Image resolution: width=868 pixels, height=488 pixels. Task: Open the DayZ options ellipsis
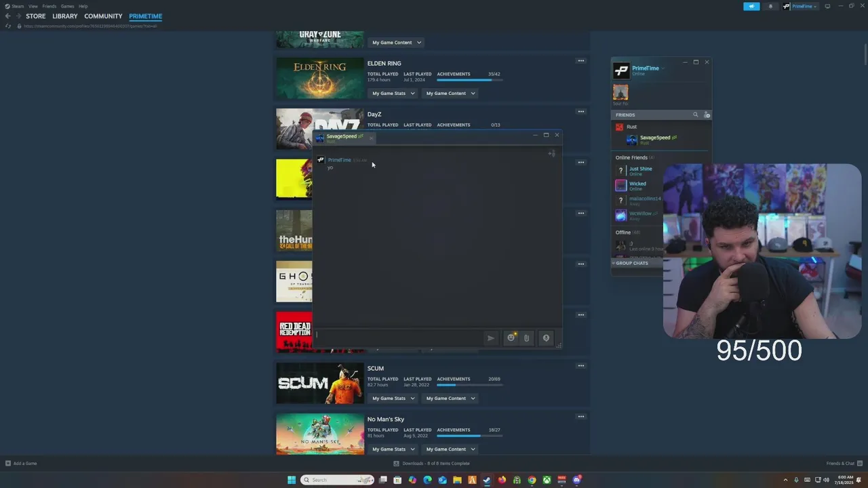[x=580, y=112]
